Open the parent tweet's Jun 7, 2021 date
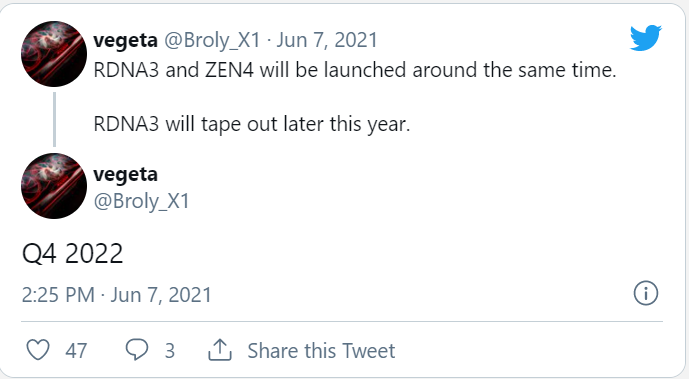This screenshot has height=379, width=689. tap(327, 40)
